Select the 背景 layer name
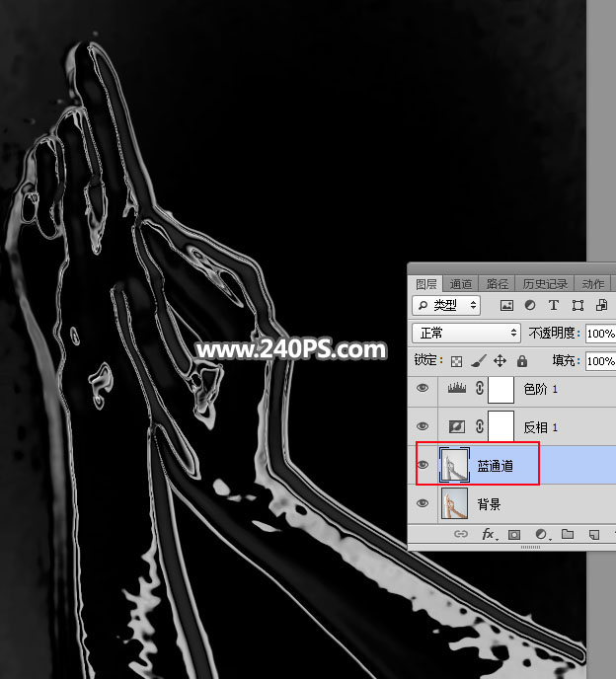The image size is (616, 679). coord(489,504)
